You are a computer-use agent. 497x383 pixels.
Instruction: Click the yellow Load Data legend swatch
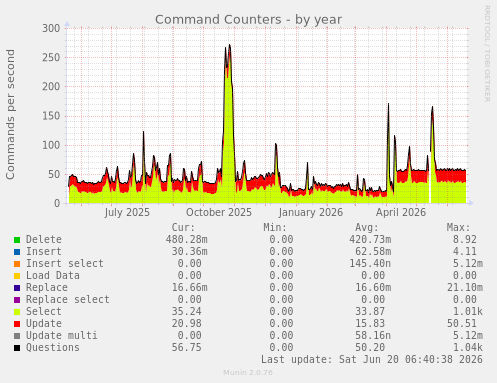click(17, 276)
